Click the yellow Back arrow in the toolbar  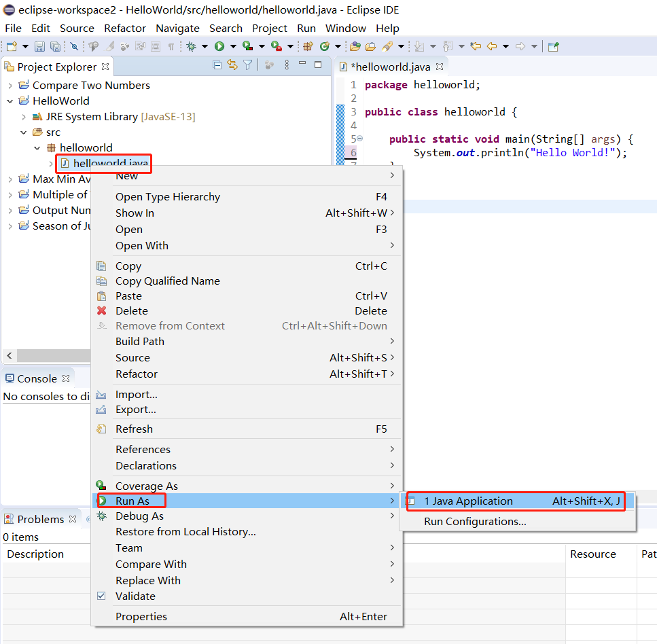click(x=491, y=46)
